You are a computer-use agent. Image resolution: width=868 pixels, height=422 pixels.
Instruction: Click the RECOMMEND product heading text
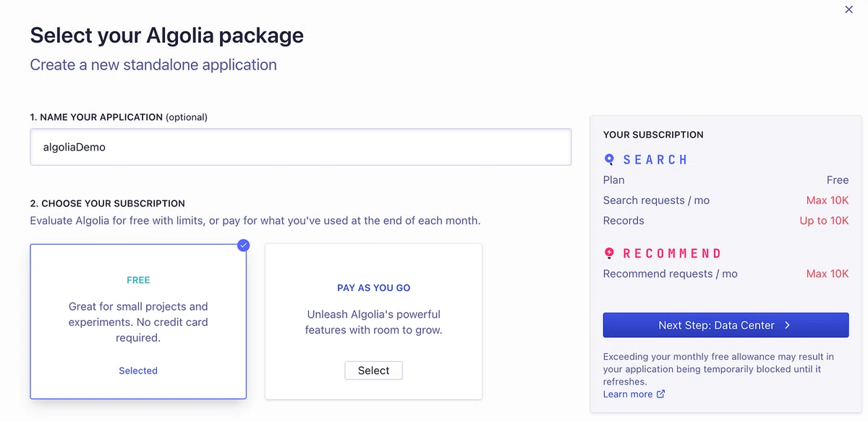coord(672,253)
